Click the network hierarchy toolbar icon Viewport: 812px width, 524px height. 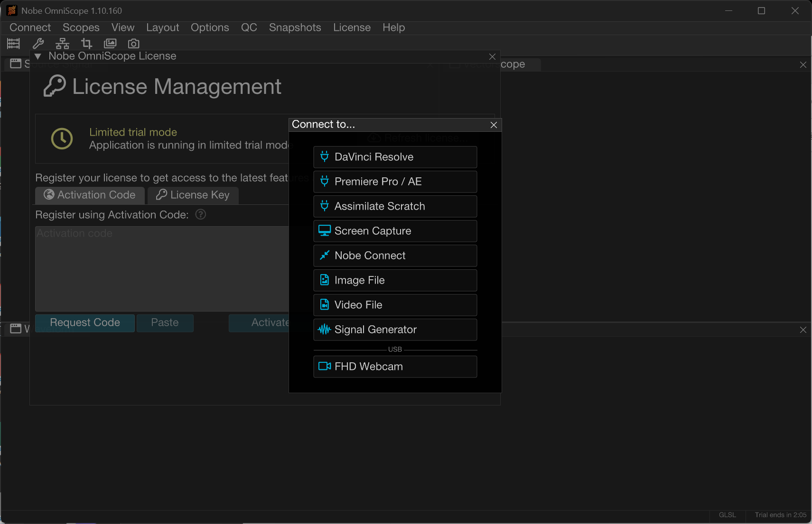click(62, 44)
